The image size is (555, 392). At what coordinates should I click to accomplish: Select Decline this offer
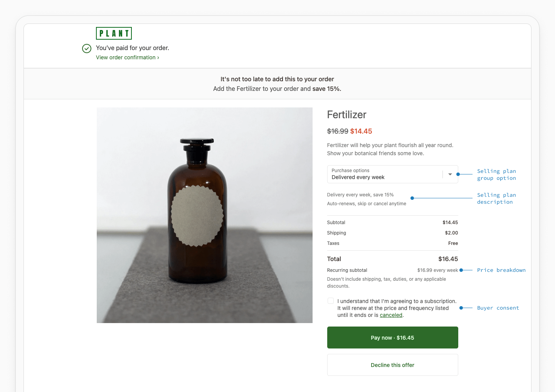click(392, 365)
